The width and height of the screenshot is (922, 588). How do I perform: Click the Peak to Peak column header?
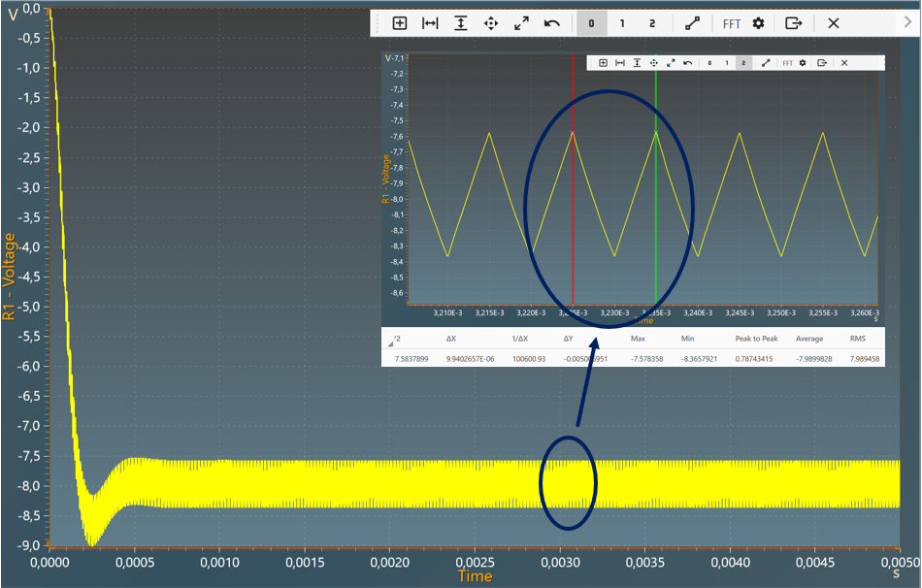click(757, 339)
